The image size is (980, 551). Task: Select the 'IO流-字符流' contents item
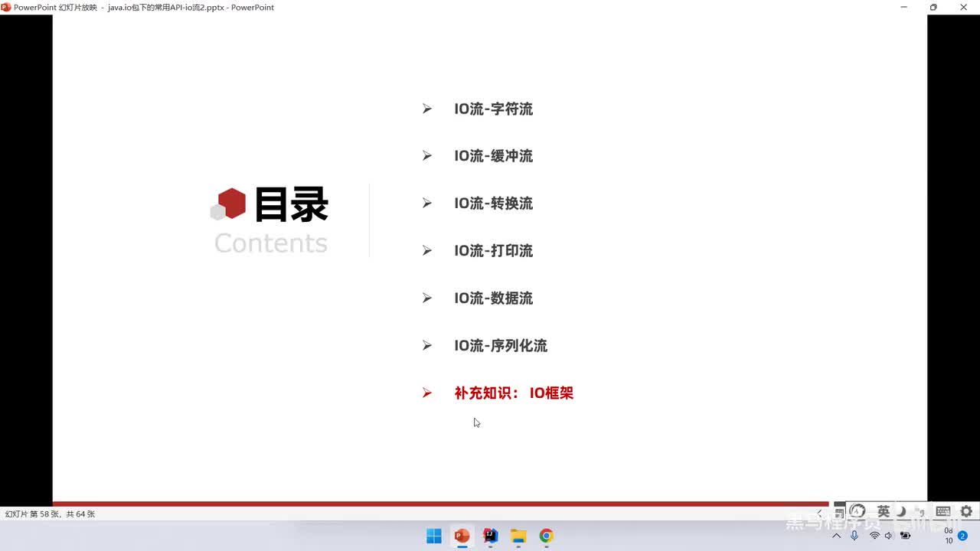(493, 109)
